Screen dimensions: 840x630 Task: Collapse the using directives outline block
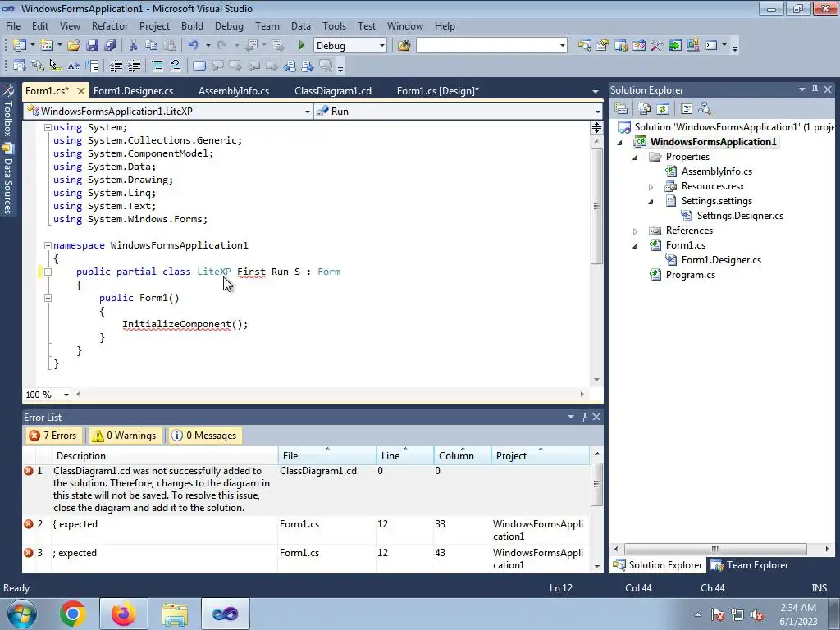click(48, 127)
